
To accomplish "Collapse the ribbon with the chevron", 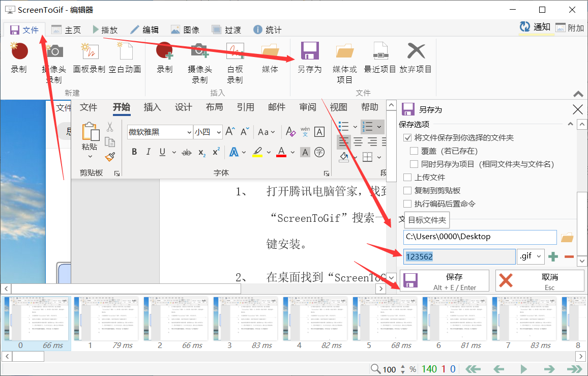I will click(578, 94).
